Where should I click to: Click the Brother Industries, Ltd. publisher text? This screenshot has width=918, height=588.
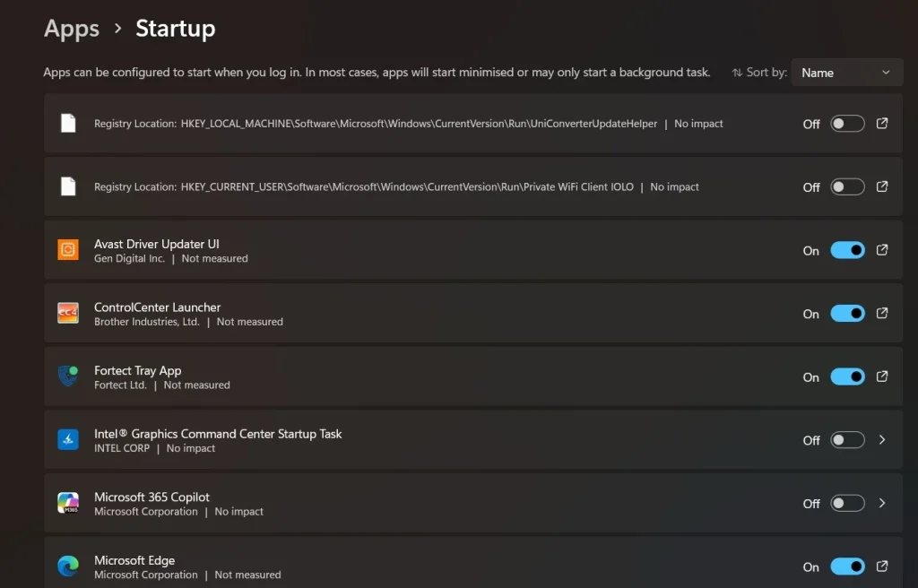(147, 322)
